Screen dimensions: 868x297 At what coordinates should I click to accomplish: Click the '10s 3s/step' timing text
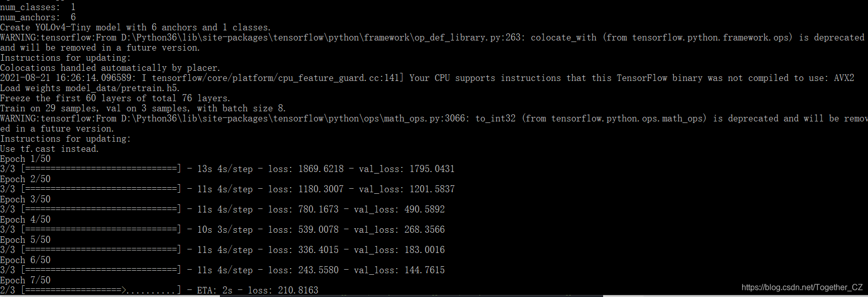click(225, 230)
